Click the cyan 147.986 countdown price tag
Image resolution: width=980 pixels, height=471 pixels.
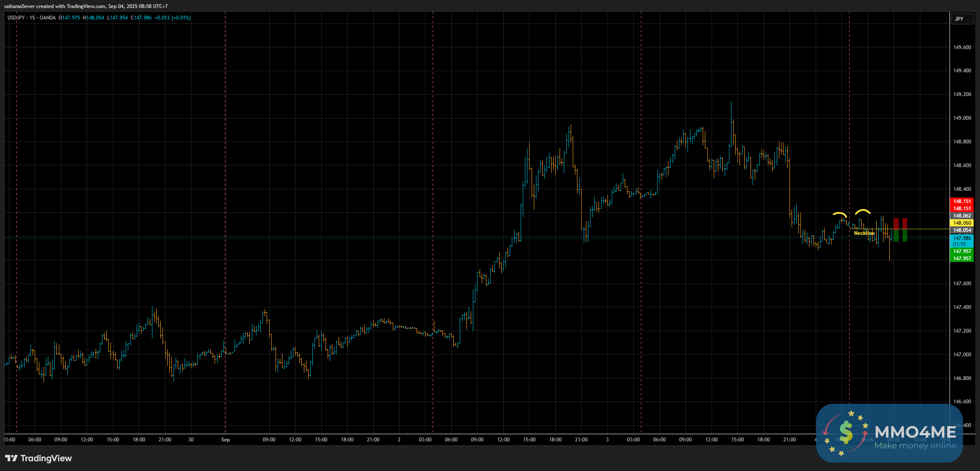[x=962, y=241]
